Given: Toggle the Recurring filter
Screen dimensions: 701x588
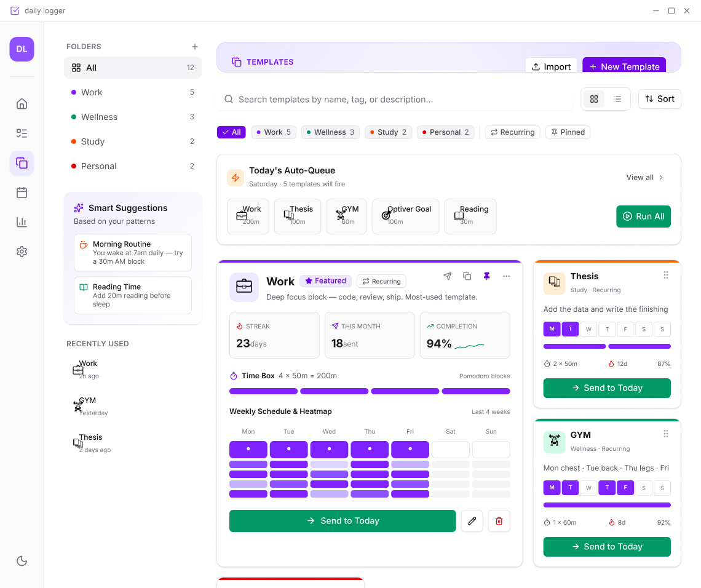Looking at the screenshot, I should (x=512, y=132).
